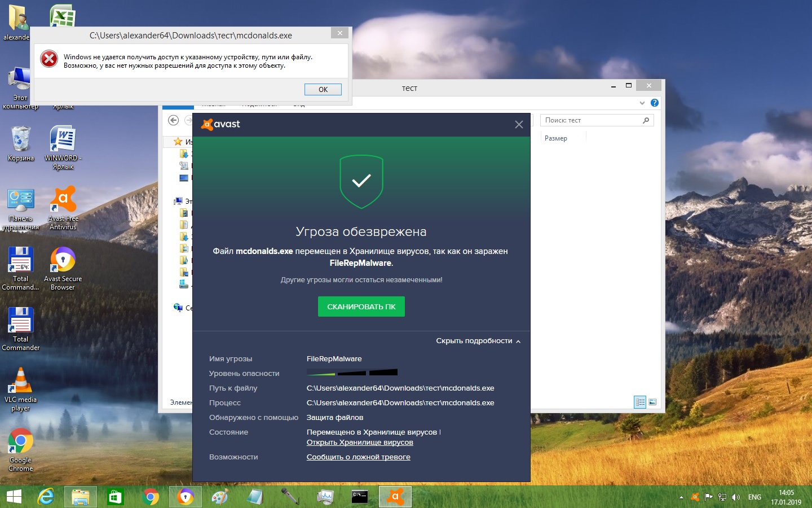
Task: Maximize the тест Explorer window
Action: (x=629, y=86)
